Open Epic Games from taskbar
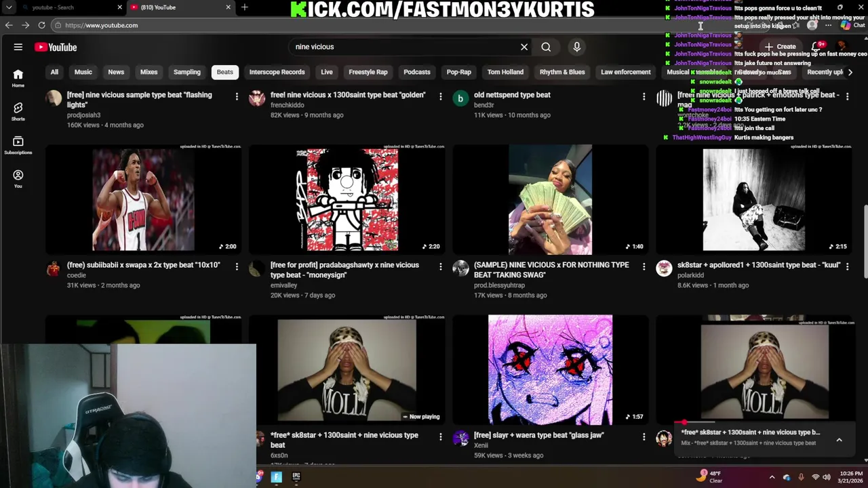868x488 pixels. pyautogui.click(x=296, y=477)
